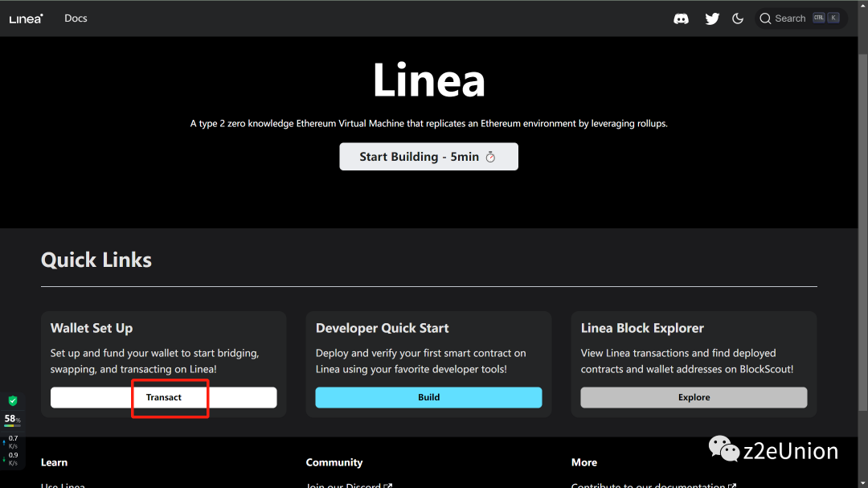868x488 pixels.
Task: Click the Linea logo in the navbar
Action: 27,18
